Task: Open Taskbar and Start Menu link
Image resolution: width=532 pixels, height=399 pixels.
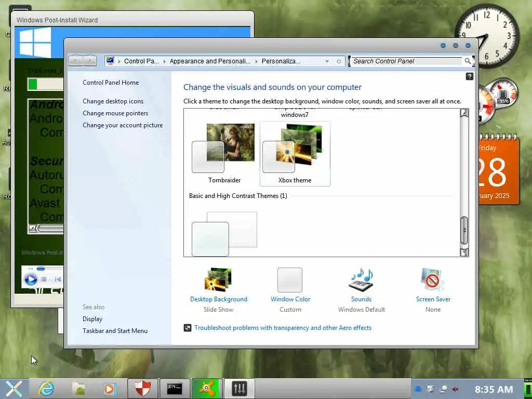Action: pyautogui.click(x=115, y=331)
